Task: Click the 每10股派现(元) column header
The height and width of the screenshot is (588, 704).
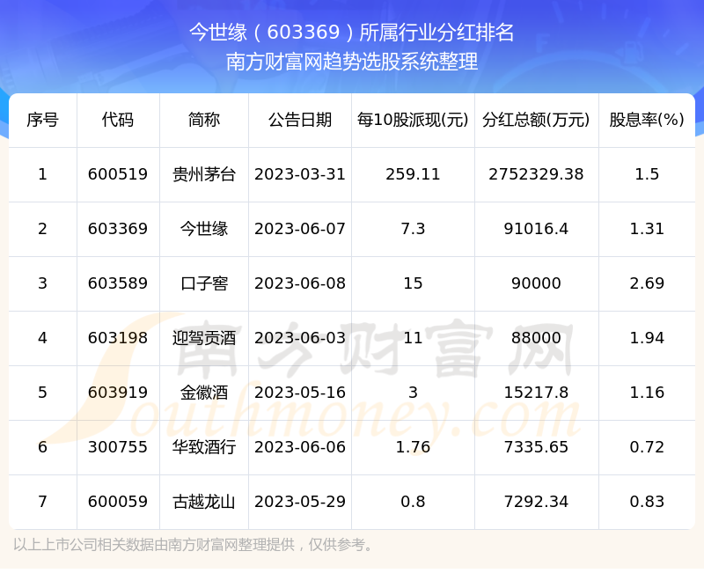Action: tap(413, 120)
